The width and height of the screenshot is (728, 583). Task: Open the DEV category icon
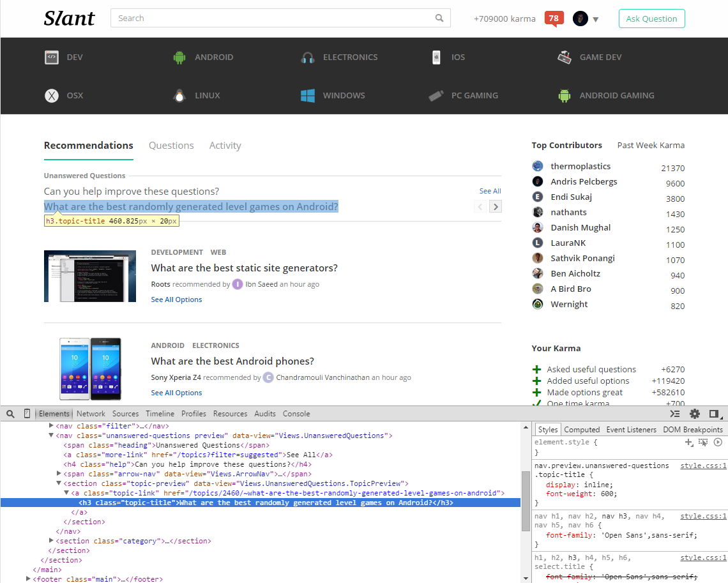(52, 57)
